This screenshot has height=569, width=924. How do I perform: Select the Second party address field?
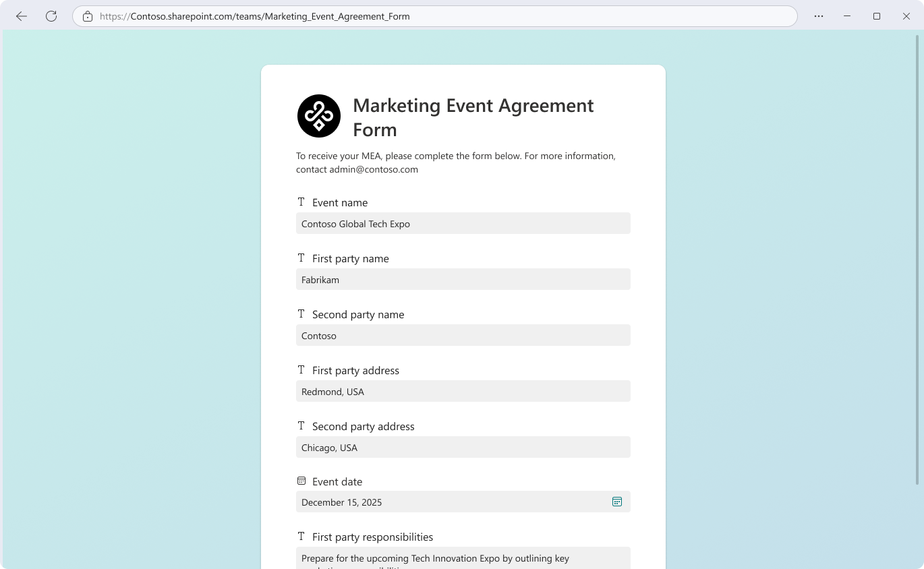(x=463, y=448)
